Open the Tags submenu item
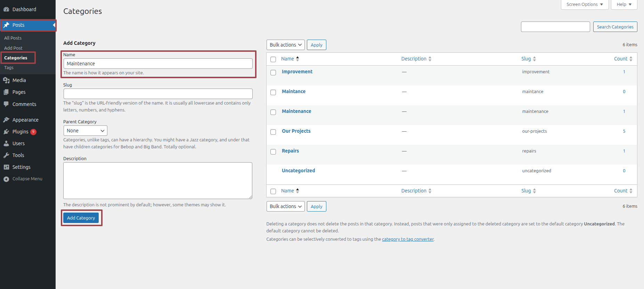 [9, 68]
